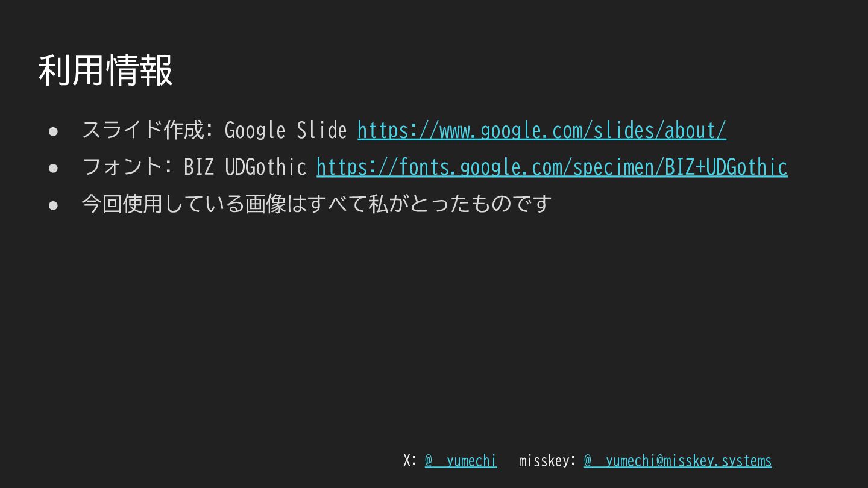Image resolution: width=868 pixels, height=488 pixels.
Task: Click the third bullet point marker
Action: [53, 204]
